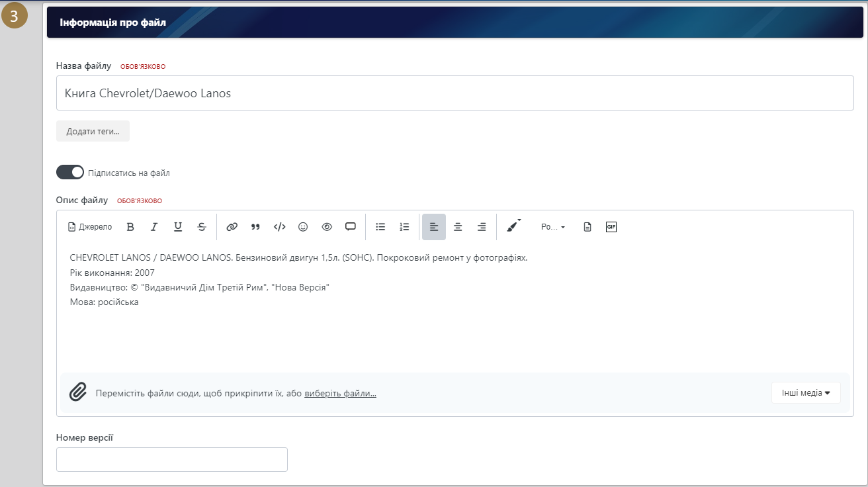Insert a bulleted list

[x=380, y=227]
